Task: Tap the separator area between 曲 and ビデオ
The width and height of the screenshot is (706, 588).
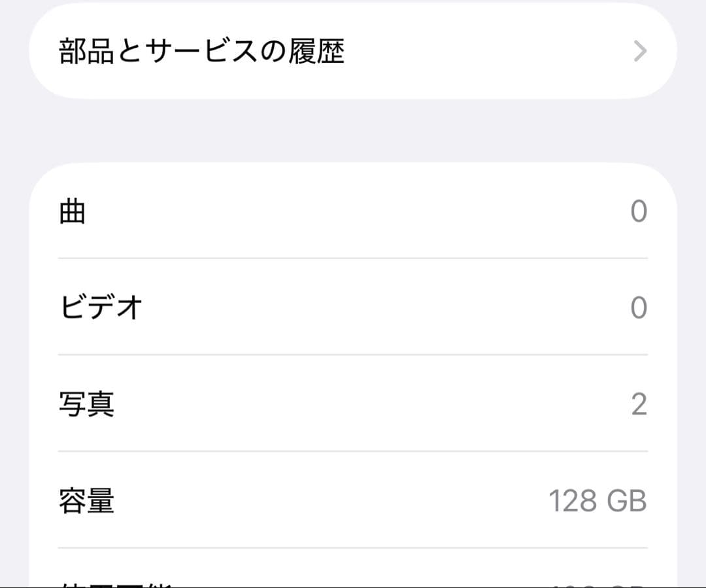Action: point(353,258)
